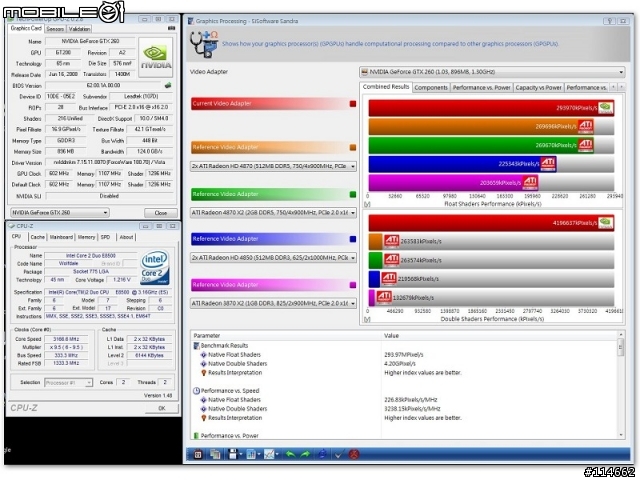
Task: Open the CPU-Z processor Selection dropdown
Action: tap(69, 383)
